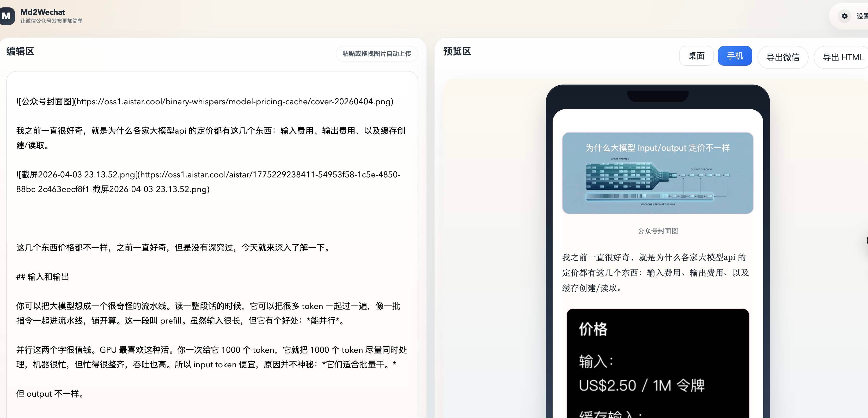Switch preview to 桌面 desktop mode
This screenshot has width=868, height=418.
point(696,56)
